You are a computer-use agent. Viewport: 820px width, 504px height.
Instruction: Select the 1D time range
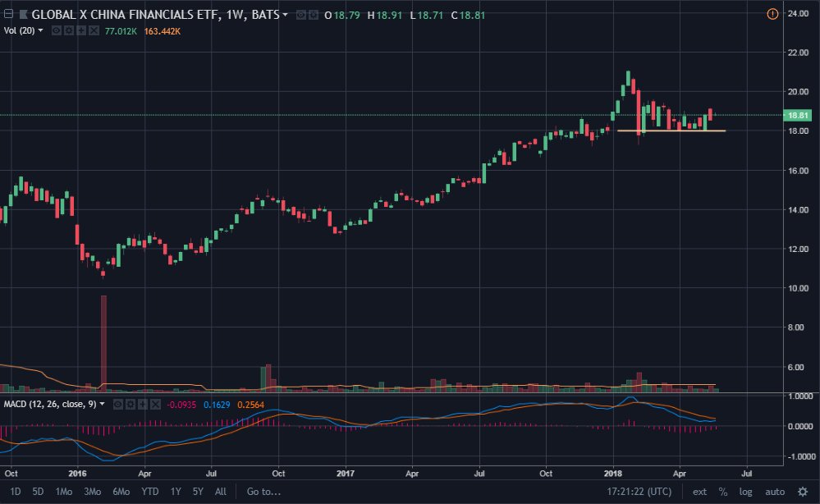pyautogui.click(x=15, y=492)
